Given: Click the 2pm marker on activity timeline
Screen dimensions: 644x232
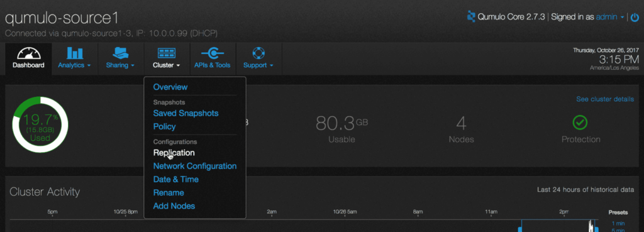Looking at the screenshot, I should tap(564, 213).
